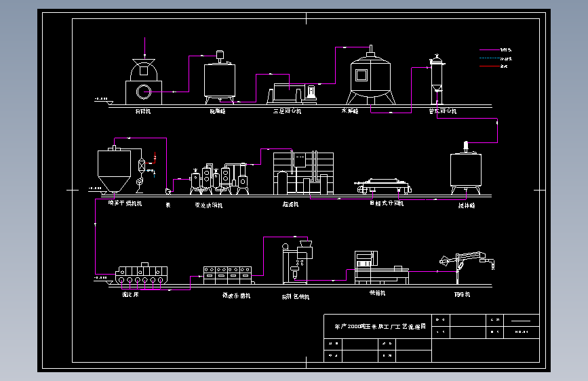This screenshot has width=588, height=381.
Task: Select the magenta feed line entering the crusher hopper
Action: pos(144,47)
